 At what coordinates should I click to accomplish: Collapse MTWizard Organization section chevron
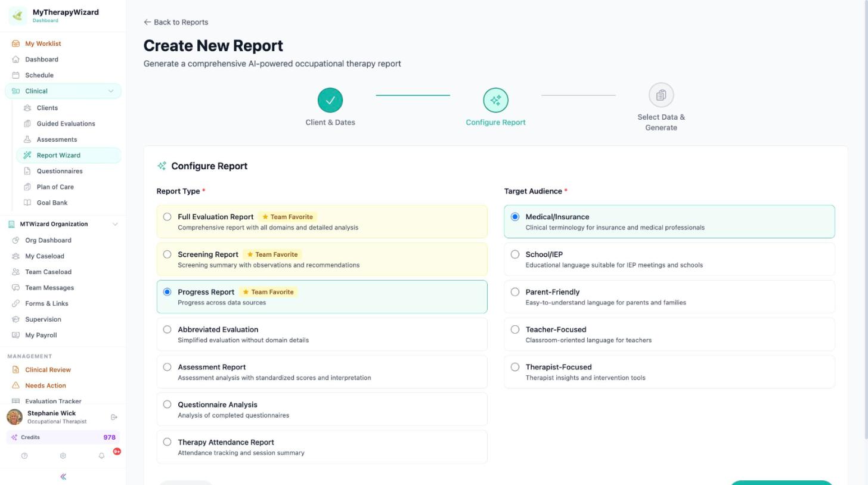point(115,224)
